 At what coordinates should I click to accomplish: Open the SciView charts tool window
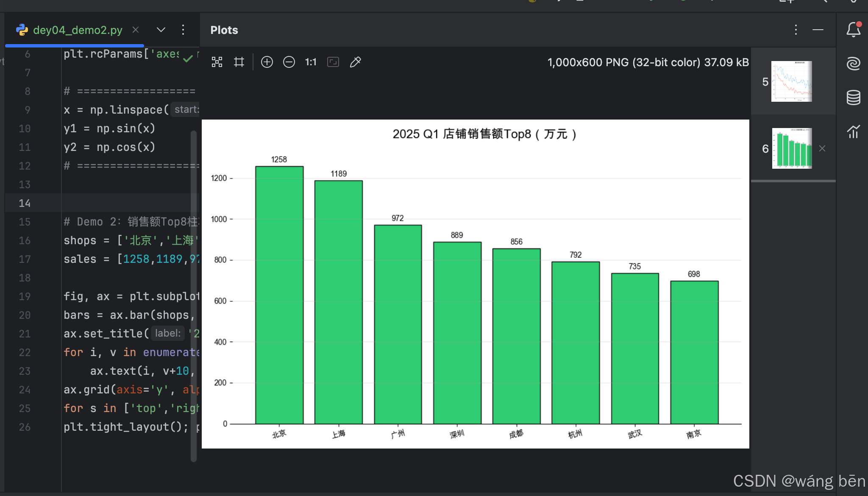[854, 132]
